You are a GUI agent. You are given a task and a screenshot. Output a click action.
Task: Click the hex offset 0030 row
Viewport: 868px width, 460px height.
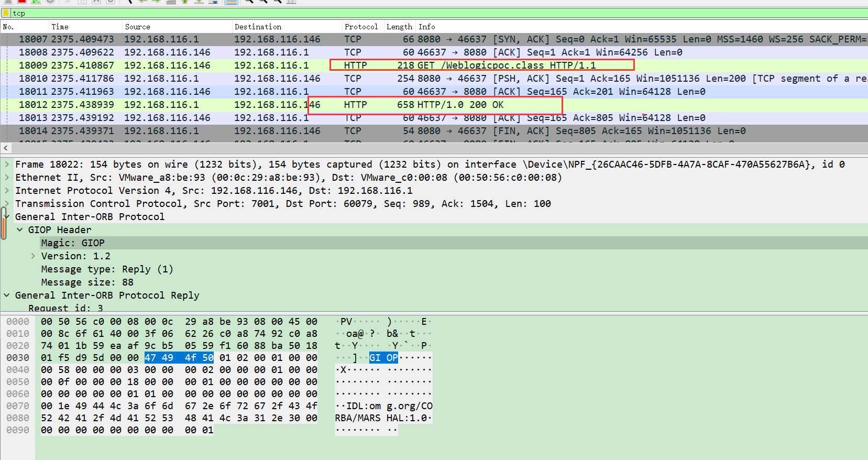pyautogui.click(x=18, y=358)
